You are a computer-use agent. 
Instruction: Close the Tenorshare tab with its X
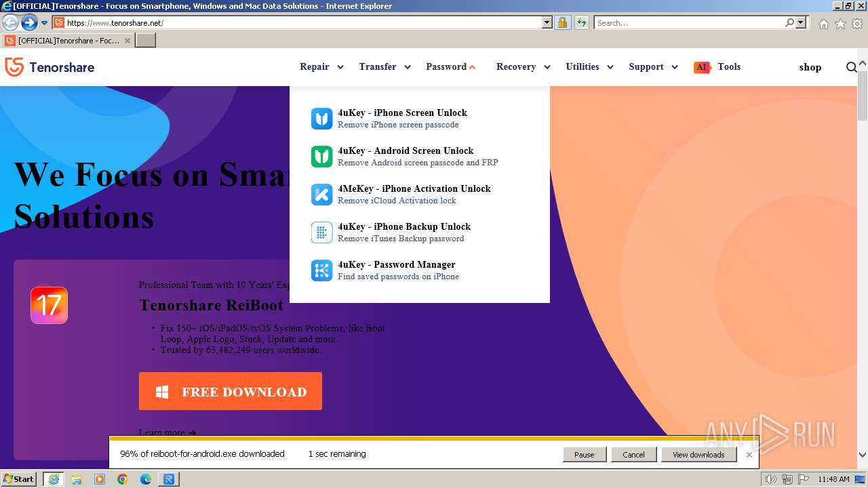click(x=127, y=41)
